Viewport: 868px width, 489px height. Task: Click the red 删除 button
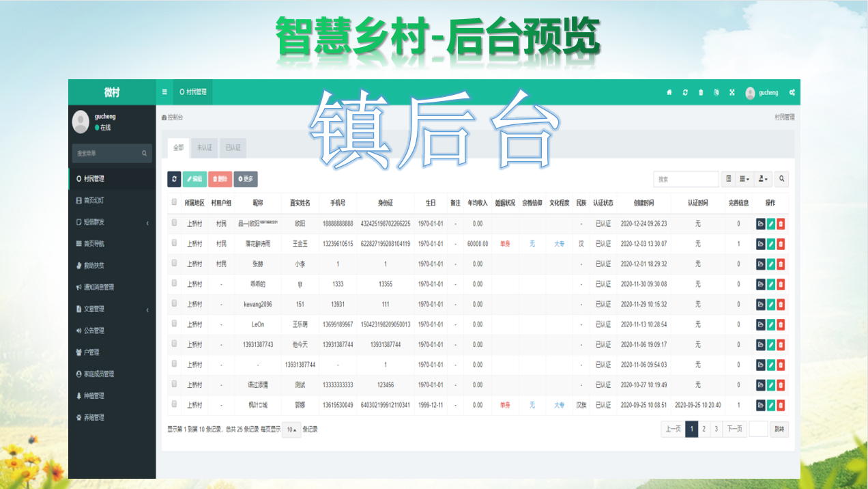point(220,179)
